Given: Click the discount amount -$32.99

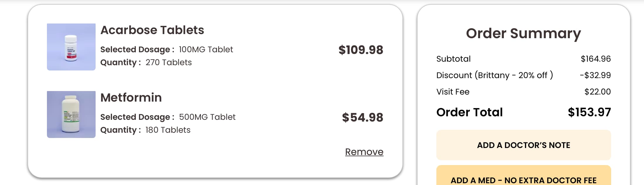Looking at the screenshot, I should (595, 75).
